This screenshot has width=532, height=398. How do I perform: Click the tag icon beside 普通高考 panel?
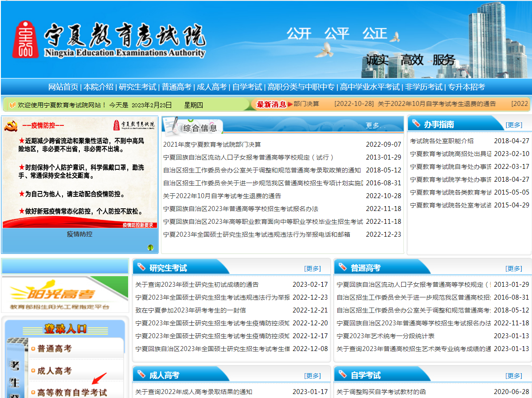[342, 267]
